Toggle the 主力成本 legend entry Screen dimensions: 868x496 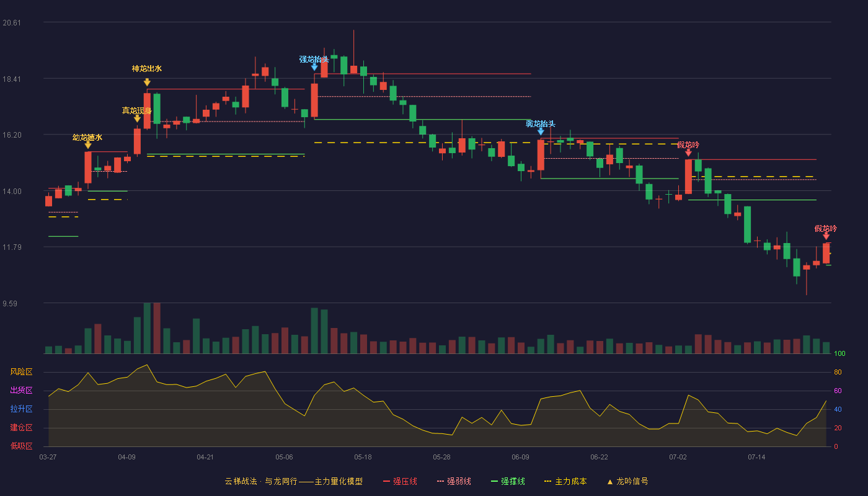pos(565,481)
